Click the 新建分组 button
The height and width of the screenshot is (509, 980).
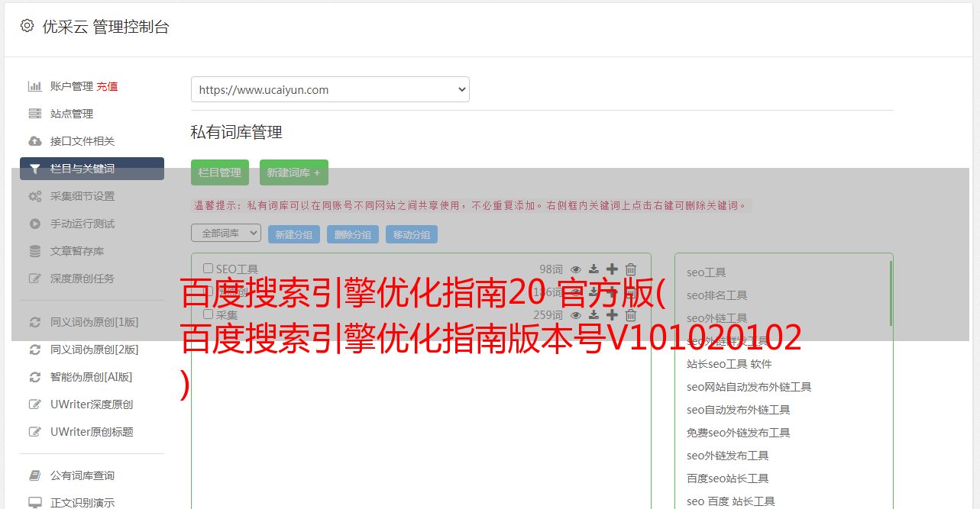coord(294,234)
